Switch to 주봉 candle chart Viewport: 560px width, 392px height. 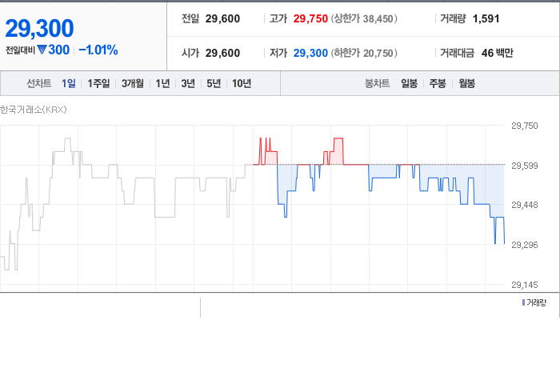(438, 83)
